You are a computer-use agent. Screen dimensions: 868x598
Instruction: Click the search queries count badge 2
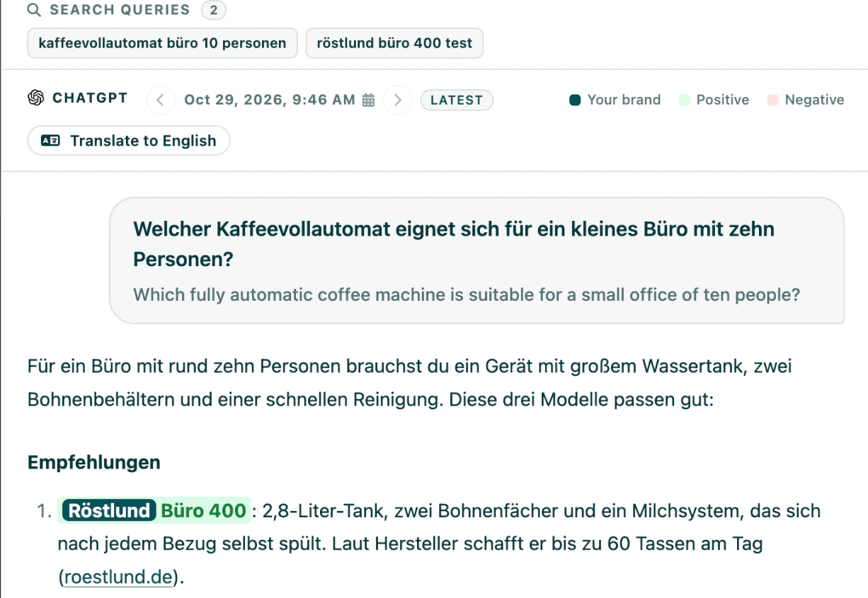point(214,10)
